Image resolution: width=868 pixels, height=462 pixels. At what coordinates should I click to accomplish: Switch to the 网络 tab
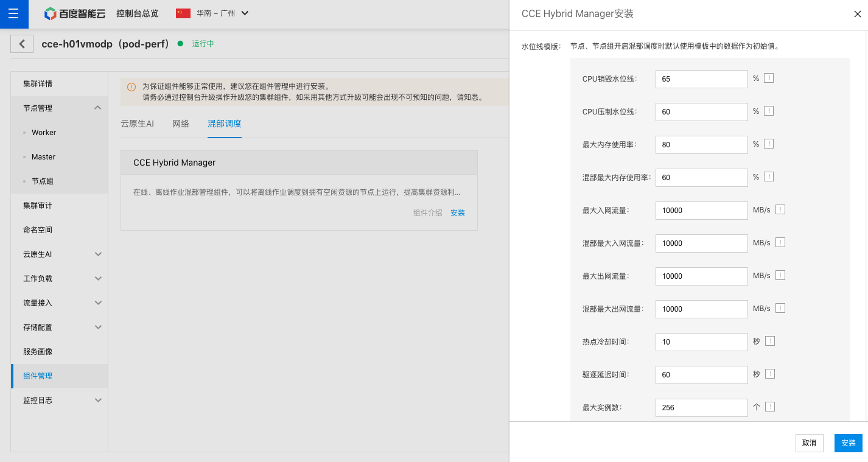(181, 124)
